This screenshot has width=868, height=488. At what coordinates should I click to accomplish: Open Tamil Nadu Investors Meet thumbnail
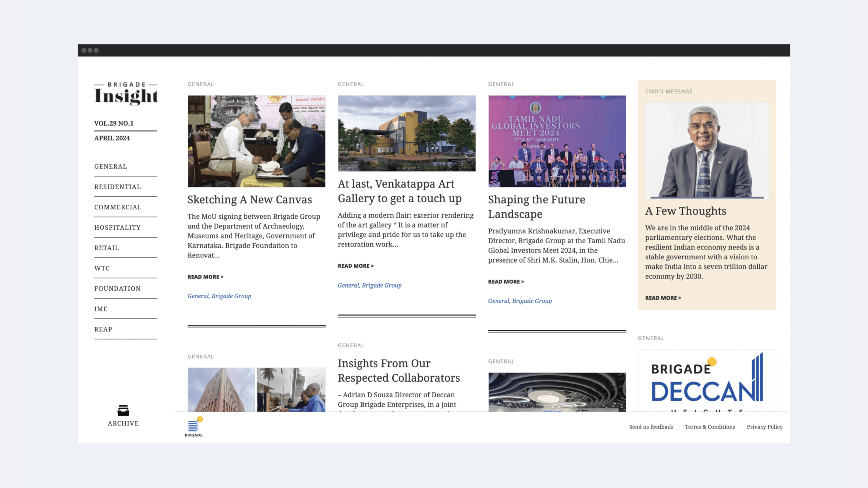pos(557,141)
